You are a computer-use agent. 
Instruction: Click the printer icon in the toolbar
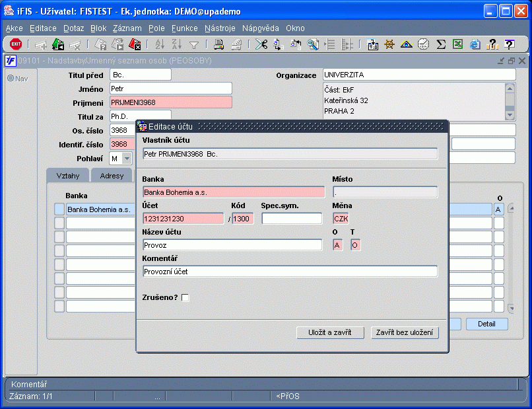click(x=218, y=44)
